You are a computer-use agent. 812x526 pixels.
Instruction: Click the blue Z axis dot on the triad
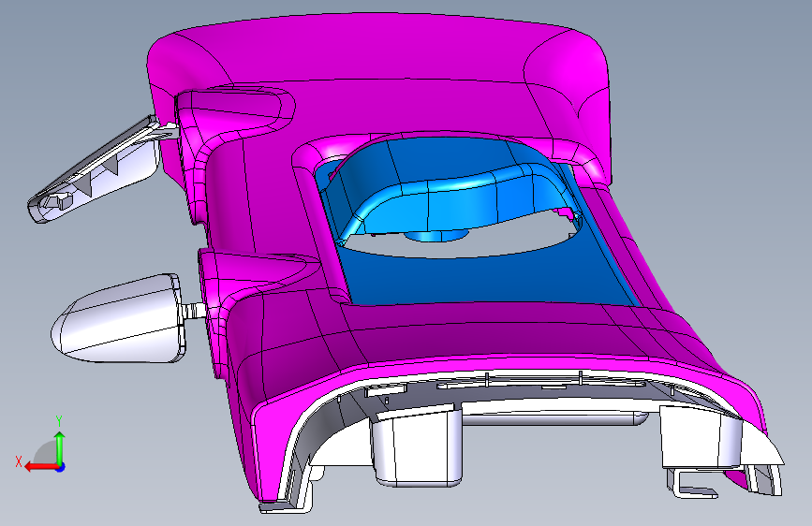pyautogui.click(x=61, y=467)
